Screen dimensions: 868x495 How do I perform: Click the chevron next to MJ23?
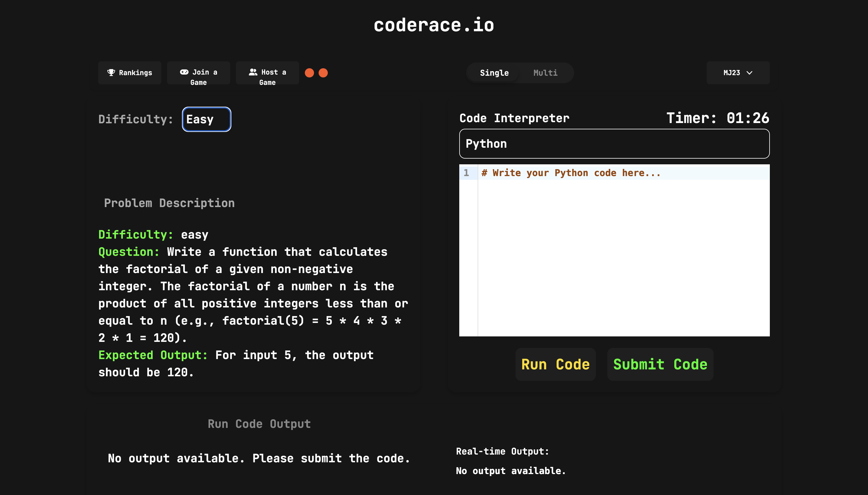(749, 73)
